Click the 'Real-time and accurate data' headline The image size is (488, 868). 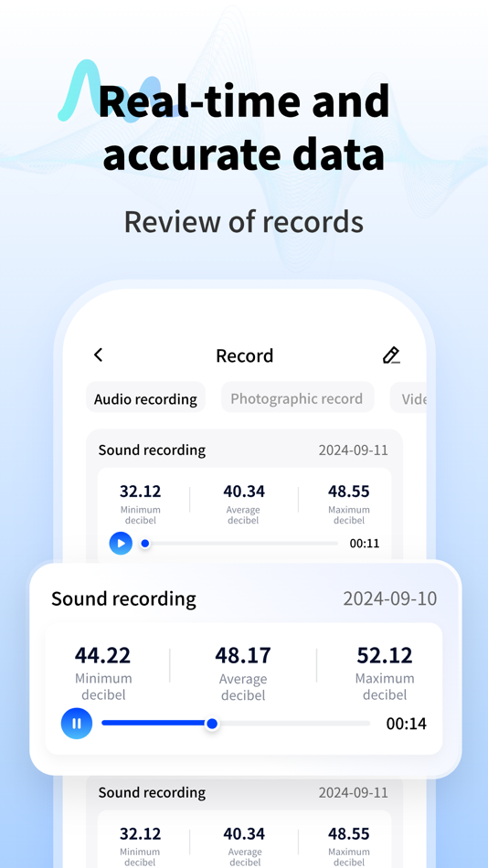point(244,127)
